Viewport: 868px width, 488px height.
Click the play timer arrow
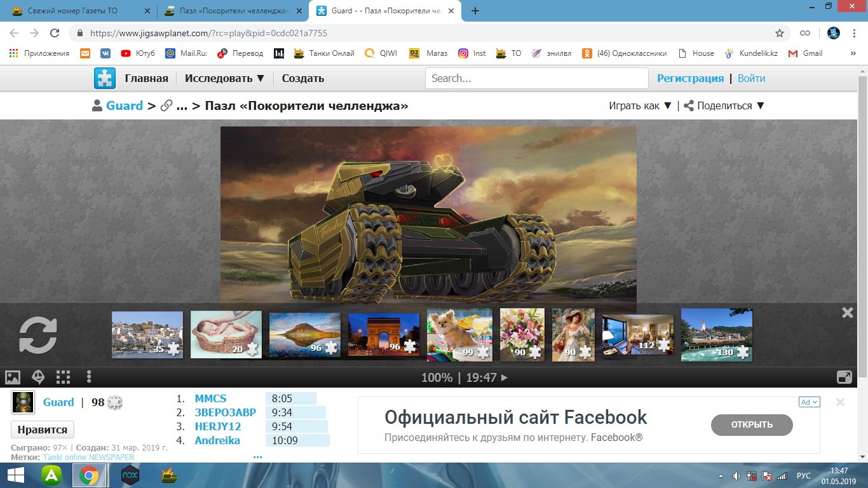pyautogui.click(x=505, y=377)
